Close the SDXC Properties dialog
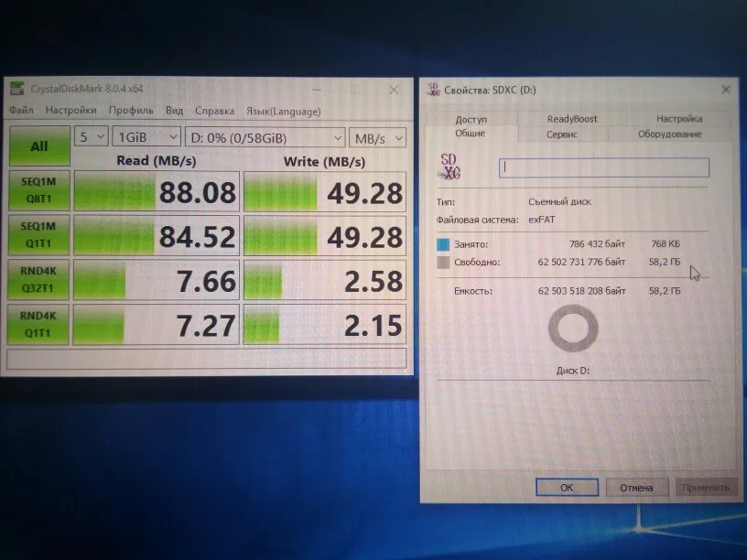Viewport: 747px width, 560px height. click(x=726, y=90)
